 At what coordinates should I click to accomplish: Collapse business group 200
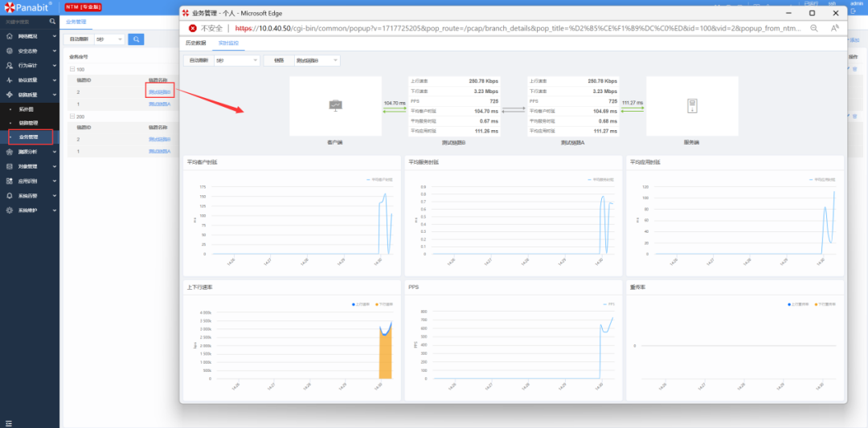click(x=72, y=116)
